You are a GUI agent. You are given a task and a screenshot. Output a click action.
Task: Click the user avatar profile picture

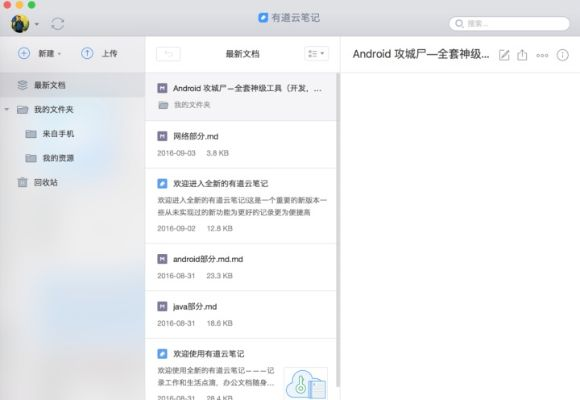pos(20,24)
